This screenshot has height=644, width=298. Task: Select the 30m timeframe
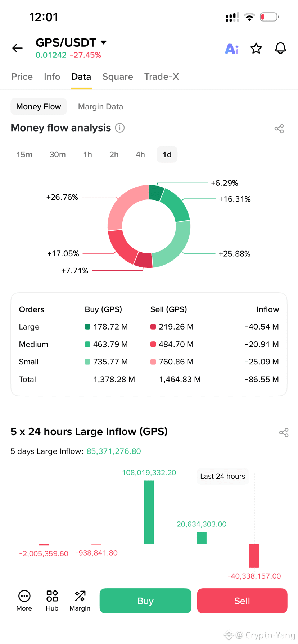click(58, 155)
